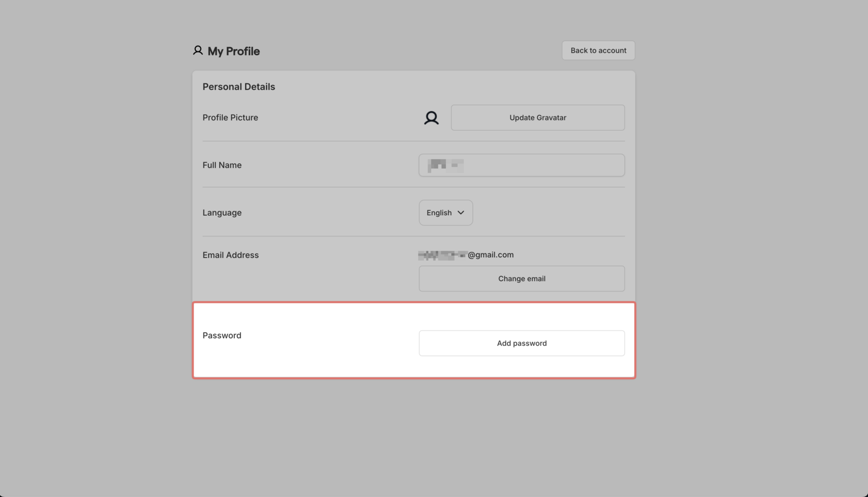The height and width of the screenshot is (497, 868).
Task: Click the avatar silhouette next to Update Gravatar
Action: [431, 118]
